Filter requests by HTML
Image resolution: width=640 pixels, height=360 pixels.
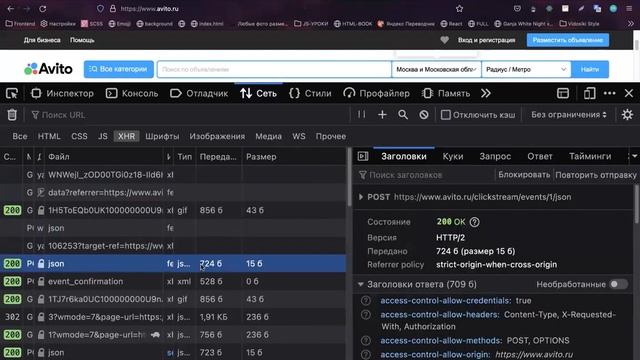49,136
